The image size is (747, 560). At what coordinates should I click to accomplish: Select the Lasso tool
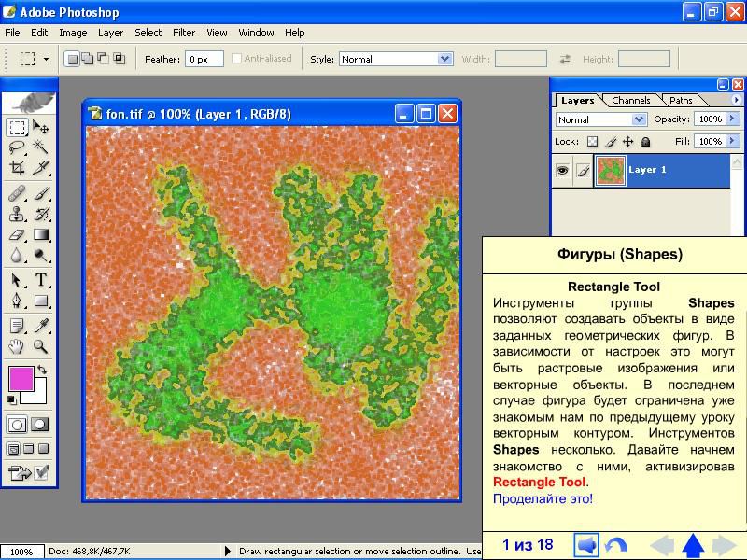pos(17,147)
